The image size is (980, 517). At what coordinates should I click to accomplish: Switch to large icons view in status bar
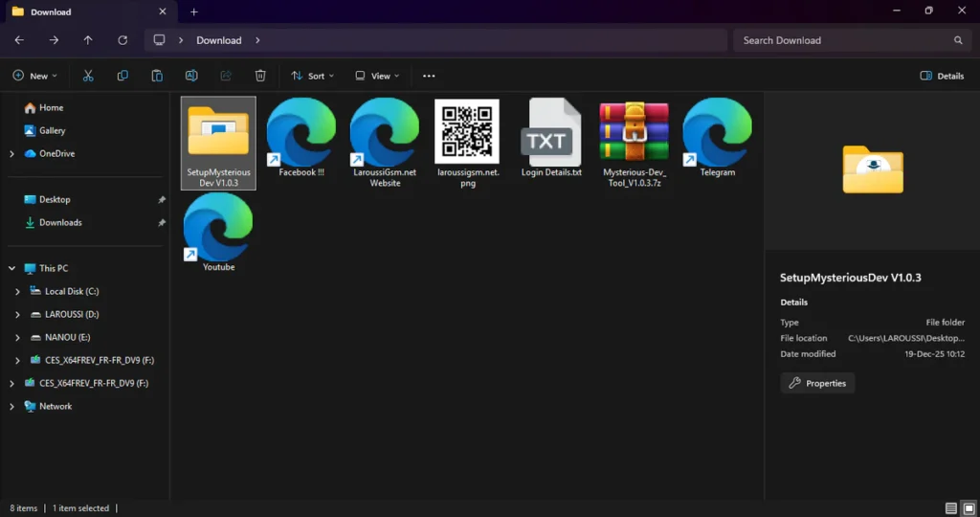click(x=969, y=508)
